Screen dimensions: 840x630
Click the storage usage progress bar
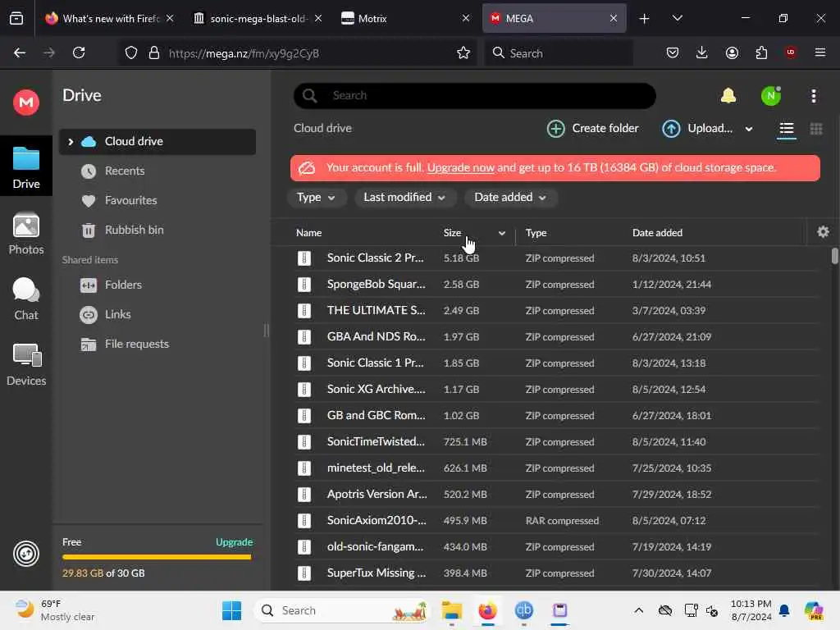[157, 557]
